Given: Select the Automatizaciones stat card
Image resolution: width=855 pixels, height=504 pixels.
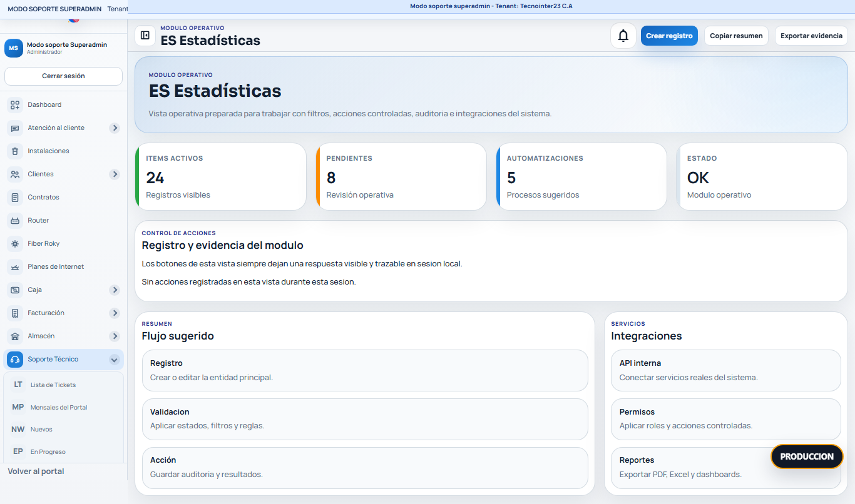Looking at the screenshot, I should point(581,177).
